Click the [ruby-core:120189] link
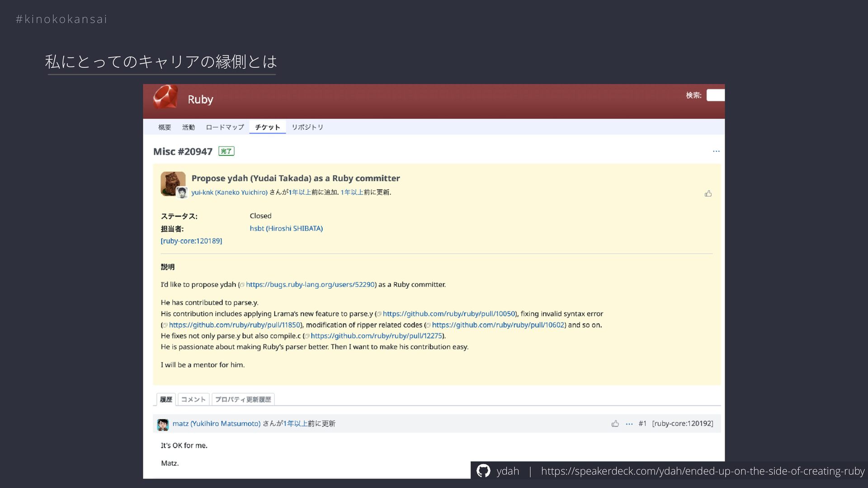 click(x=191, y=241)
